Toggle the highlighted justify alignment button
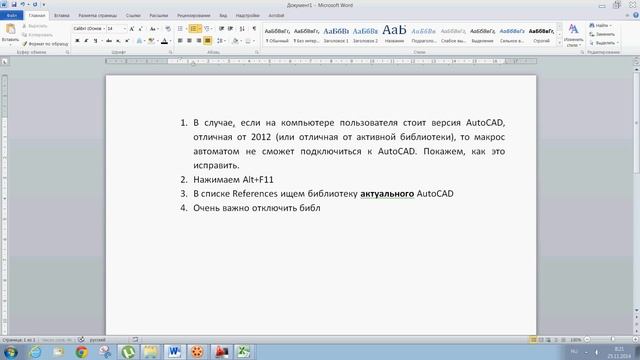 [x=208, y=41]
